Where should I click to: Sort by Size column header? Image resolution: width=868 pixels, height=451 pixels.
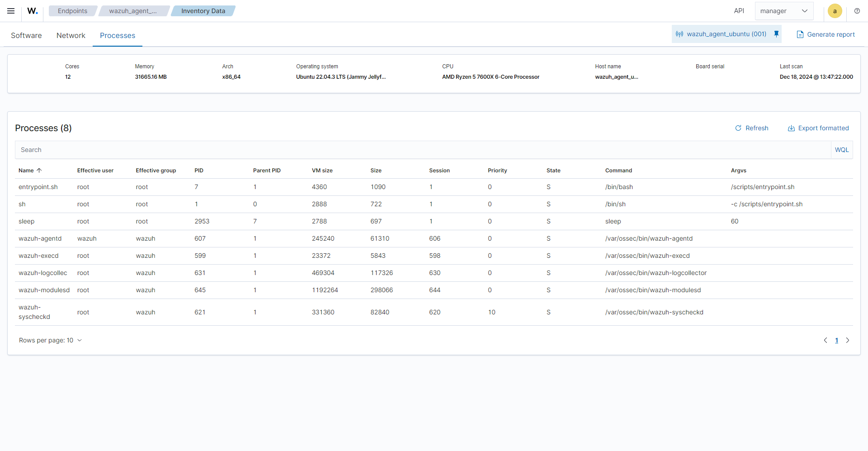[376, 171]
